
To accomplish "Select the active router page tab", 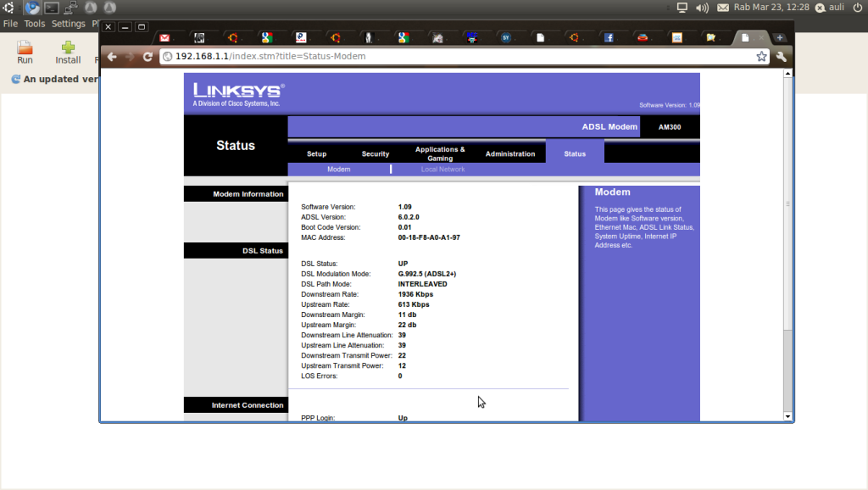I will point(751,37).
